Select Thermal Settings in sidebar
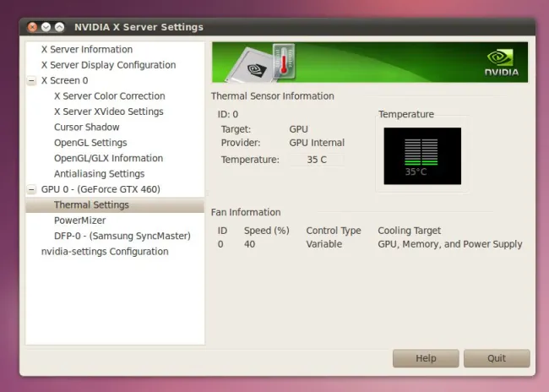The image size is (549, 392). (115, 205)
